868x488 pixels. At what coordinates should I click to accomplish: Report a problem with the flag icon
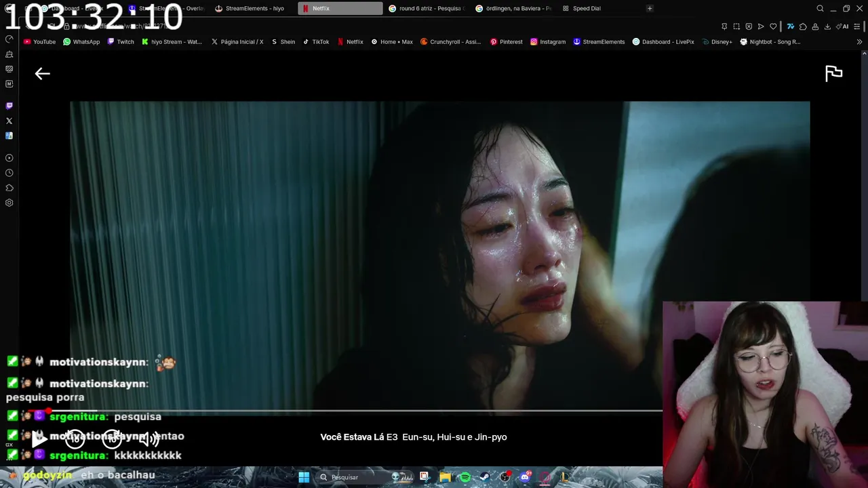833,73
